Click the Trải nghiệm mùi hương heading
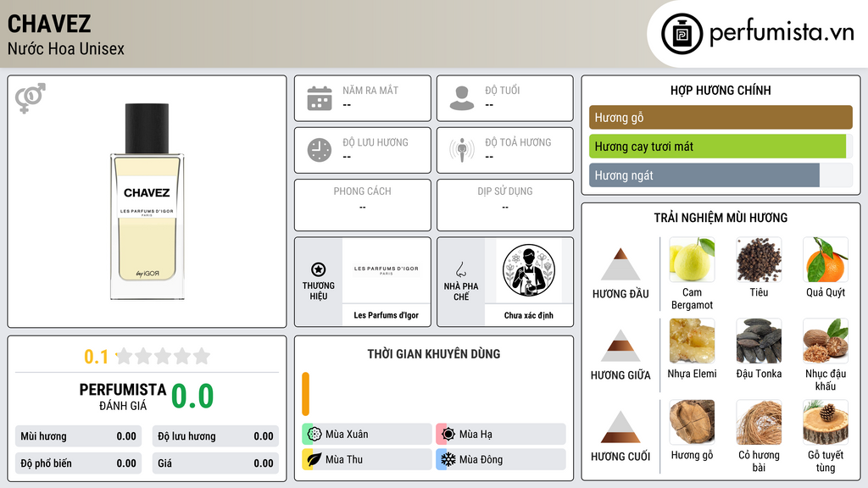Image resolution: width=868 pixels, height=488 pixels. [x=721, y=218]
